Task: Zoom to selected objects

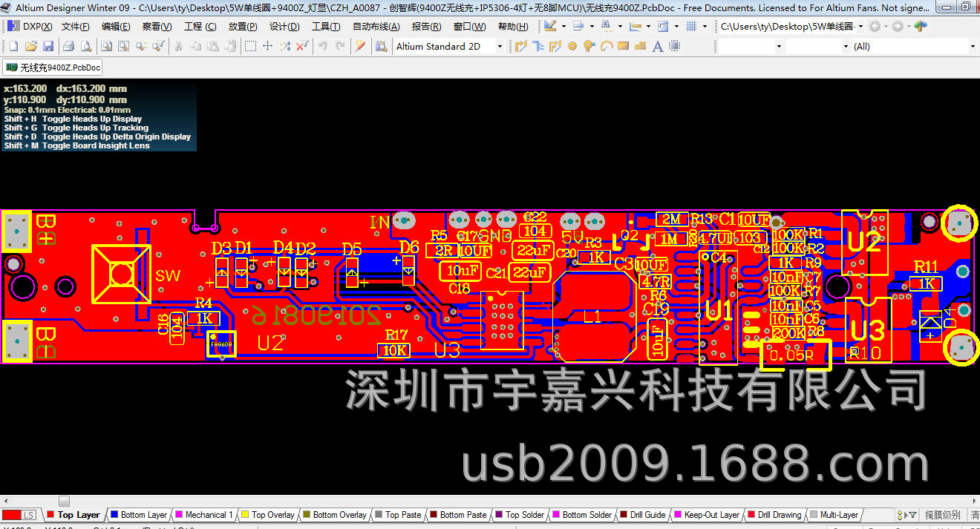Action: tap(140, 46)
